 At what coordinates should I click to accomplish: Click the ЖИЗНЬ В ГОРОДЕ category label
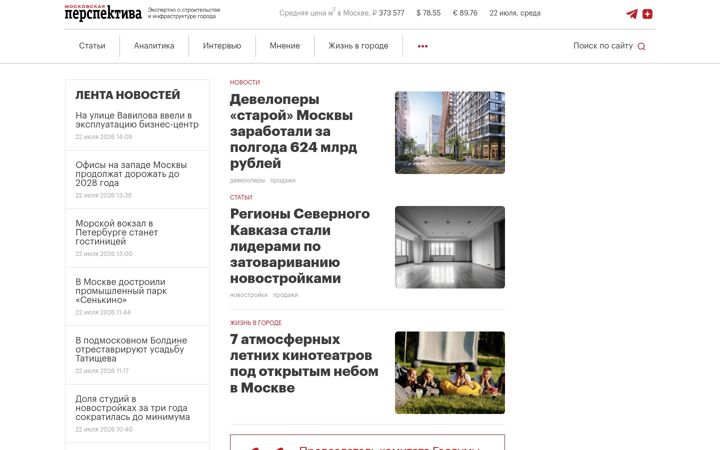[x=256, y=322]
